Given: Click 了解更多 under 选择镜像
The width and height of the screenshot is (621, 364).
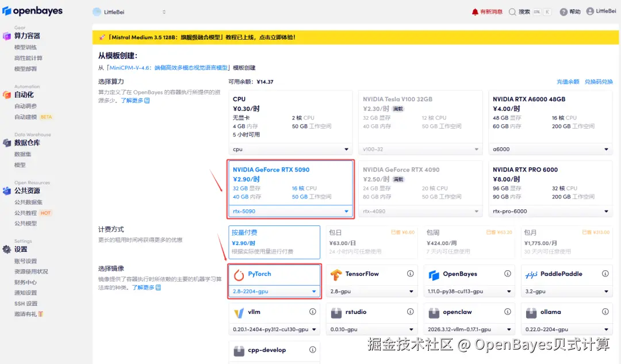Looking at the screenshot, I should [146, 288].
